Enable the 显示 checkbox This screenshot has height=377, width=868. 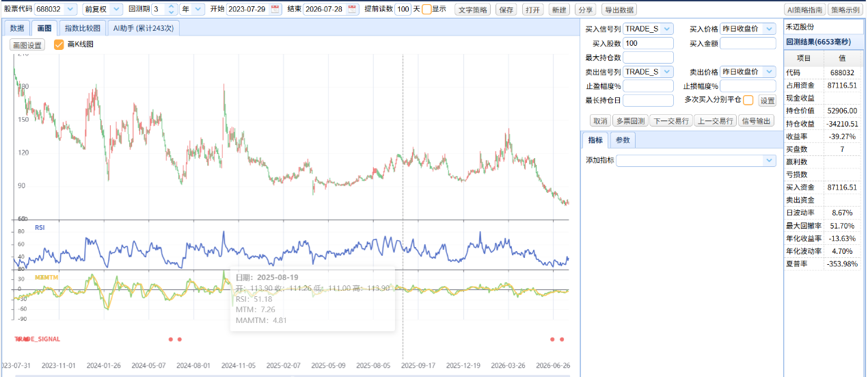tap(426, 10)
